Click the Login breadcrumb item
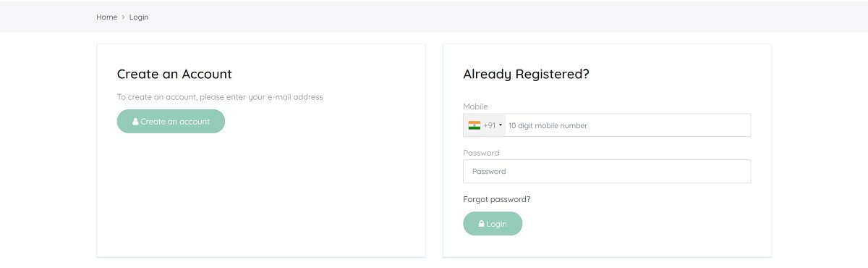Viewport: 868px width, 268px height. (139, 17)
